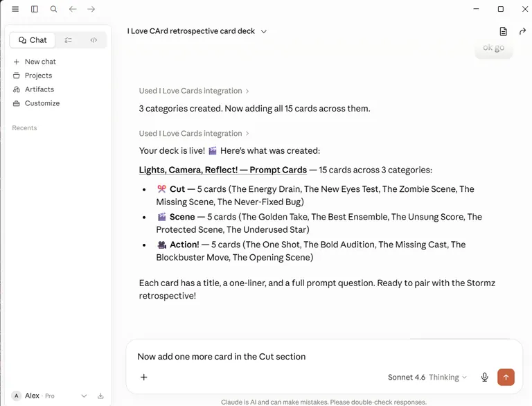This screenshot has width=532, height=406.
Task: Click the scissors emoji before Cut
Action: 161,188
